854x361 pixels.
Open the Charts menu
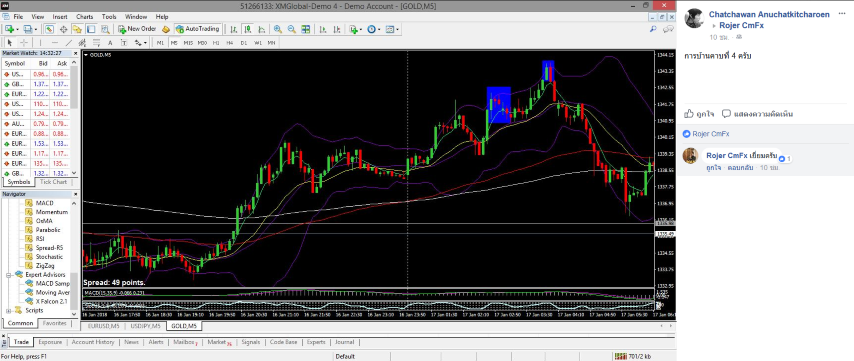coord(84,17)
